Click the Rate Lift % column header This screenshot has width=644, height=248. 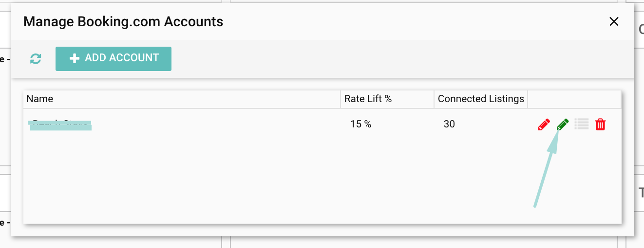368,99
